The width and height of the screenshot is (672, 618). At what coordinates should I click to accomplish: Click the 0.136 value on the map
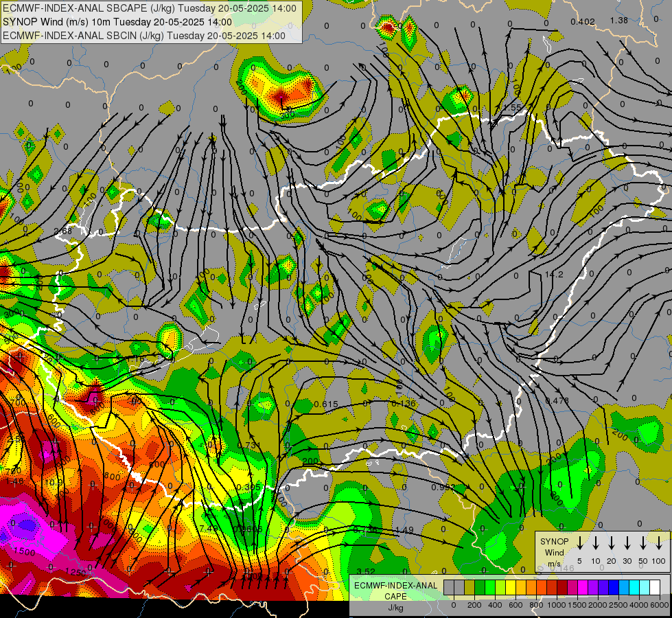pos(404,403)
